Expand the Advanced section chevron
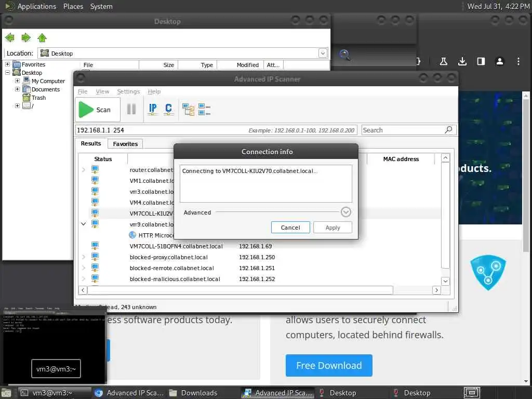 [345, 212]
